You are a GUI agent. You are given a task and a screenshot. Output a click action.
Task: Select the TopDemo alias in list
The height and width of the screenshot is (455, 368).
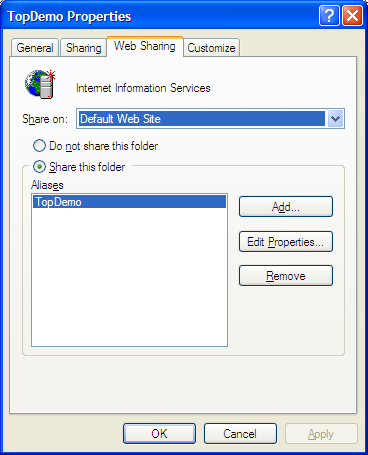point(129,202)
